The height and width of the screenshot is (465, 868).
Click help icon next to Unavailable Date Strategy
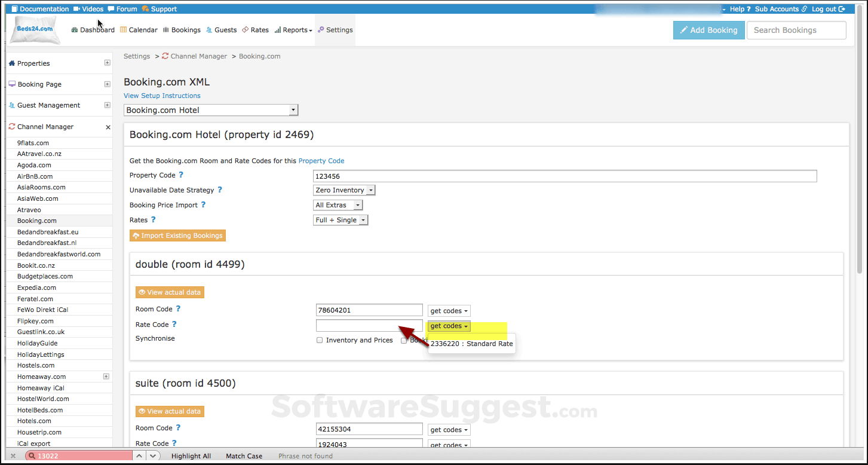coord(220,190)
